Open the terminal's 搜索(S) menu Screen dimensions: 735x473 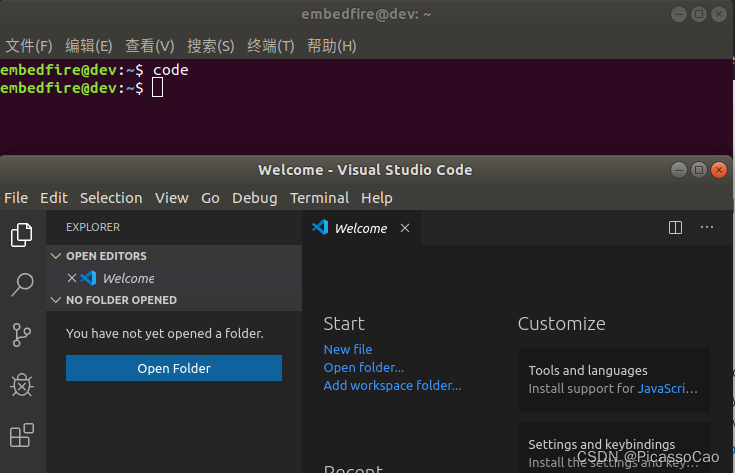click(x=210, y=46)
